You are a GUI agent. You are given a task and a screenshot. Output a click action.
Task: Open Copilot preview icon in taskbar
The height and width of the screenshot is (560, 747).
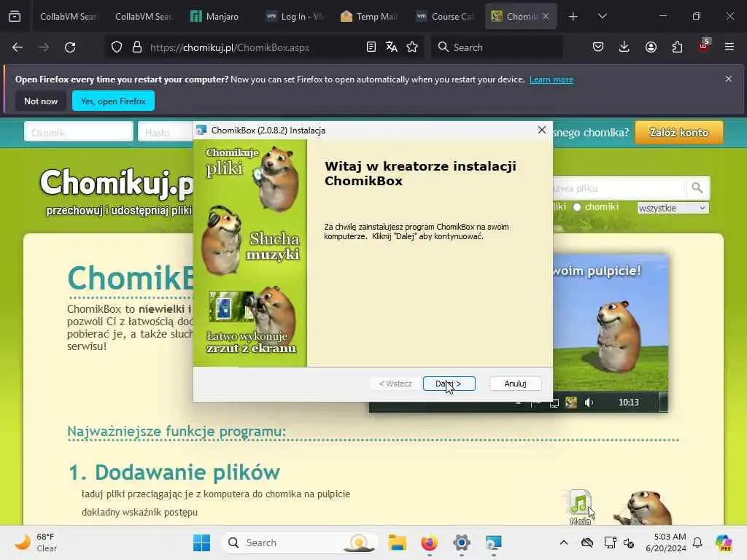click(x=724, y=542)
